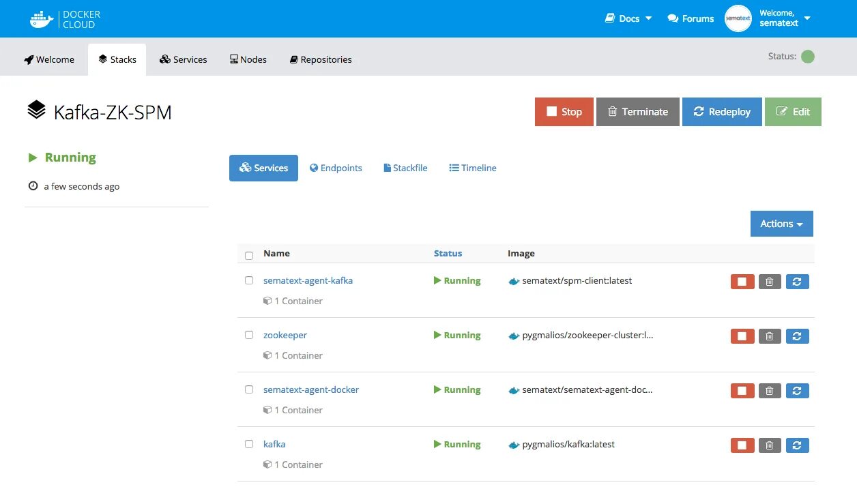Open the Nodes tab

pyautogui.click(x=248, y=59)
